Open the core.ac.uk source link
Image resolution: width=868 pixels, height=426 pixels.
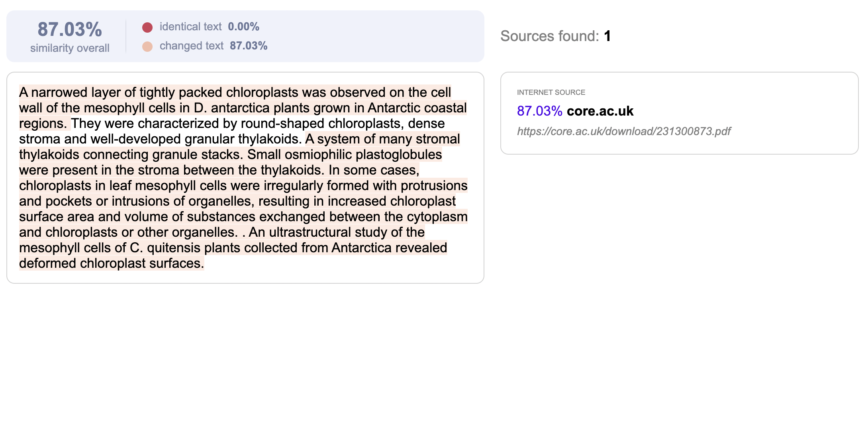point(600,111)
